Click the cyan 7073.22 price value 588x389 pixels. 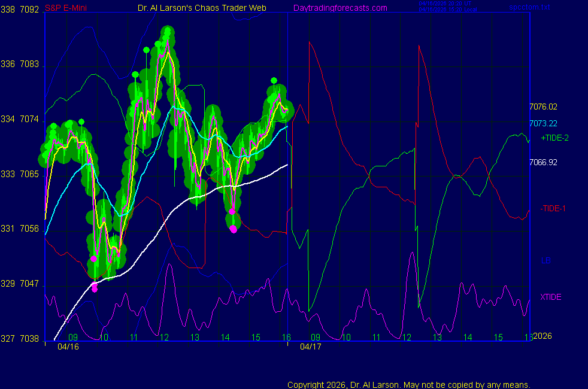point(543,123)
